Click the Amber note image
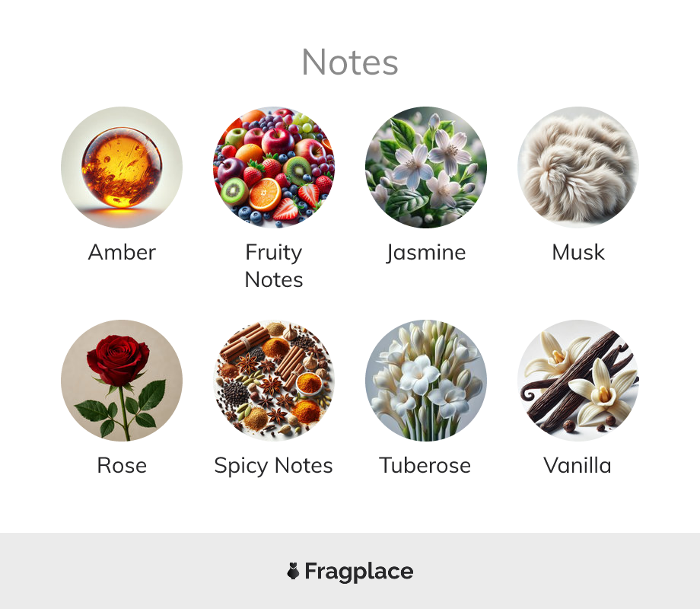 tap(122, 167)
